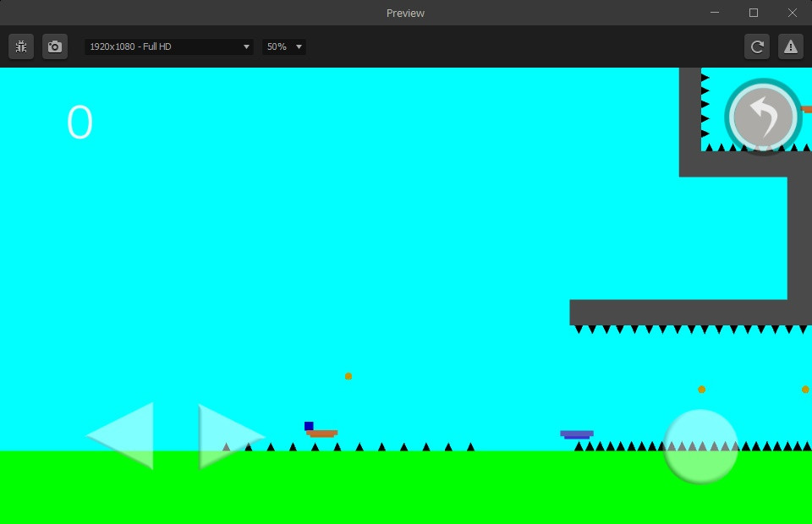Open the 50% zoom dropdown

(284, 46)
